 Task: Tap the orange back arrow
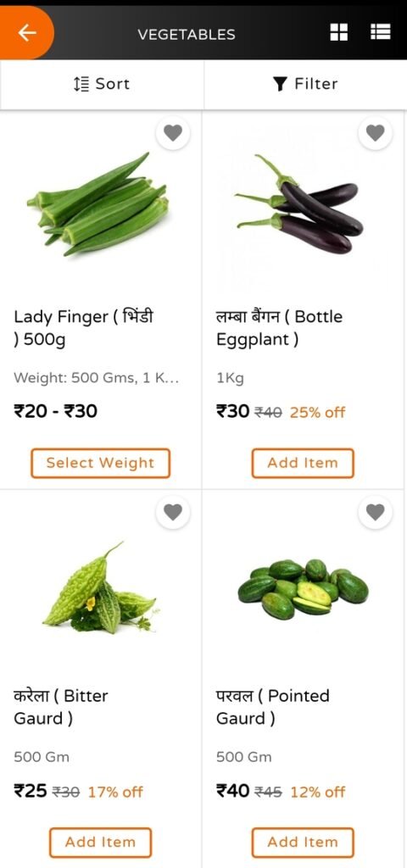[26, 33]
